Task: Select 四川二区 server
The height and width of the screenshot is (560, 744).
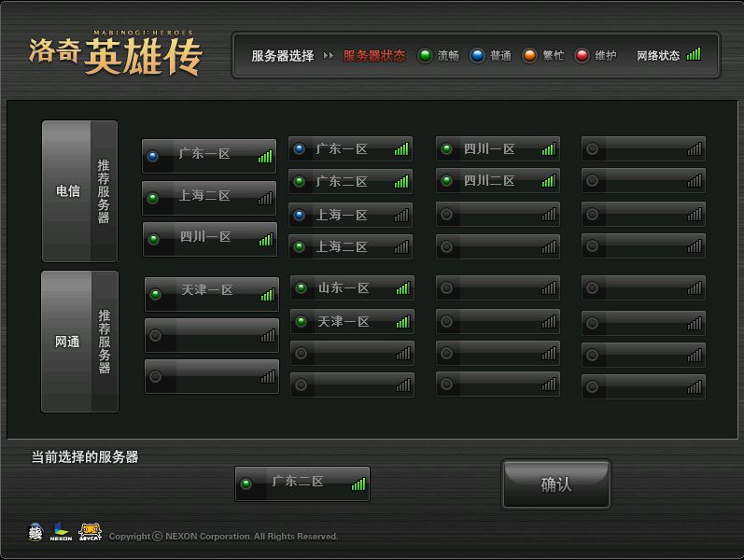Action: click(498, 181)
